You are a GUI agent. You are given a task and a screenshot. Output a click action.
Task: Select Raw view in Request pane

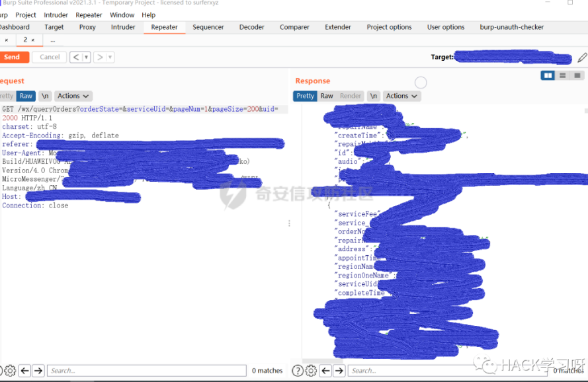(26, 96)
